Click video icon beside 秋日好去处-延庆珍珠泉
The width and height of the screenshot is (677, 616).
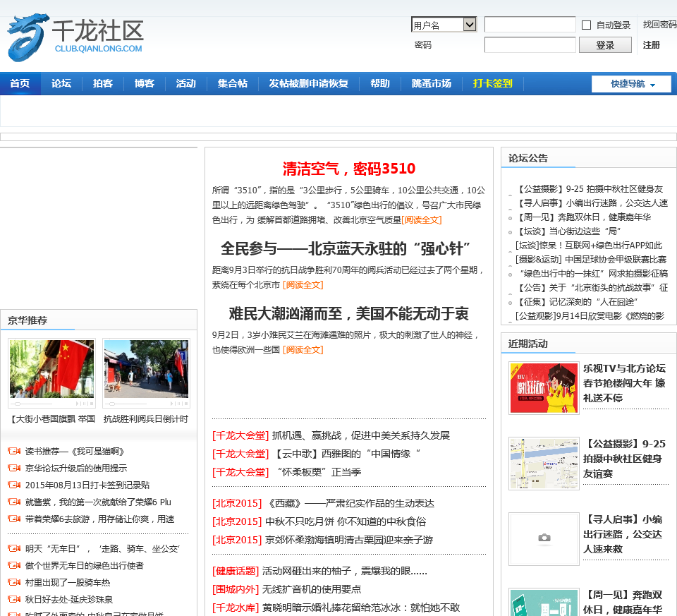(14, 599)
